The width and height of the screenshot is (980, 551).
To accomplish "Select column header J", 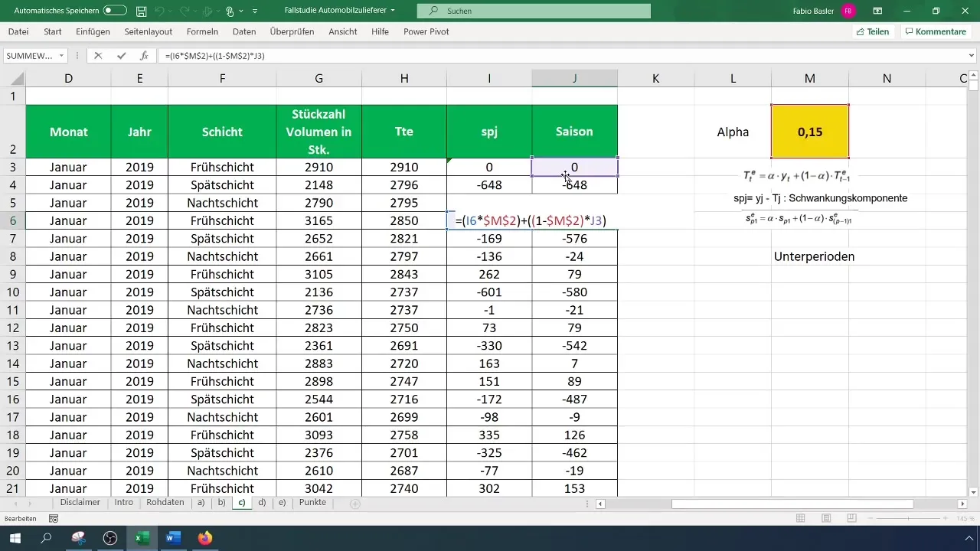I will tap(574, 78).
